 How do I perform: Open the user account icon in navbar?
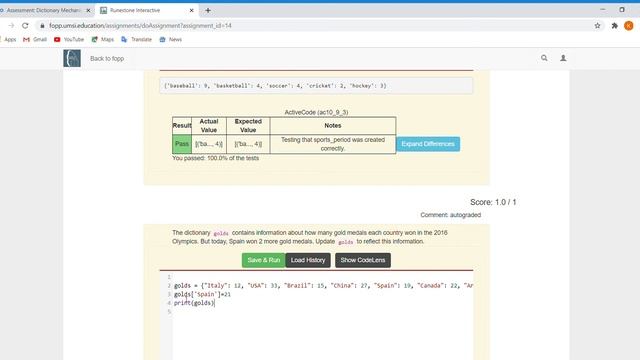(x=563, y=58)
